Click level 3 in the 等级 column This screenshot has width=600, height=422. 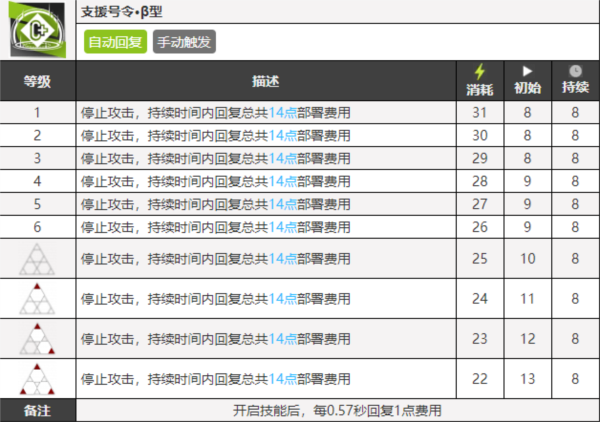pos(37,158)
